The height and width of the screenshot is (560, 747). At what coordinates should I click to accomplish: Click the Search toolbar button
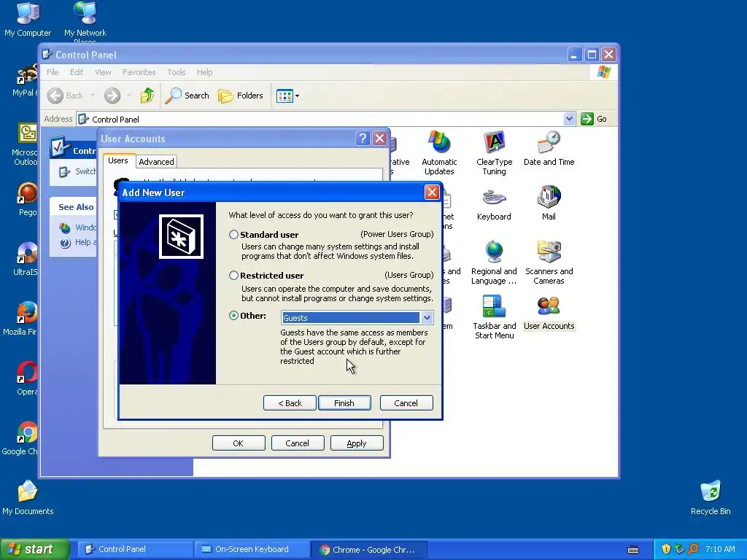[187, 96]
